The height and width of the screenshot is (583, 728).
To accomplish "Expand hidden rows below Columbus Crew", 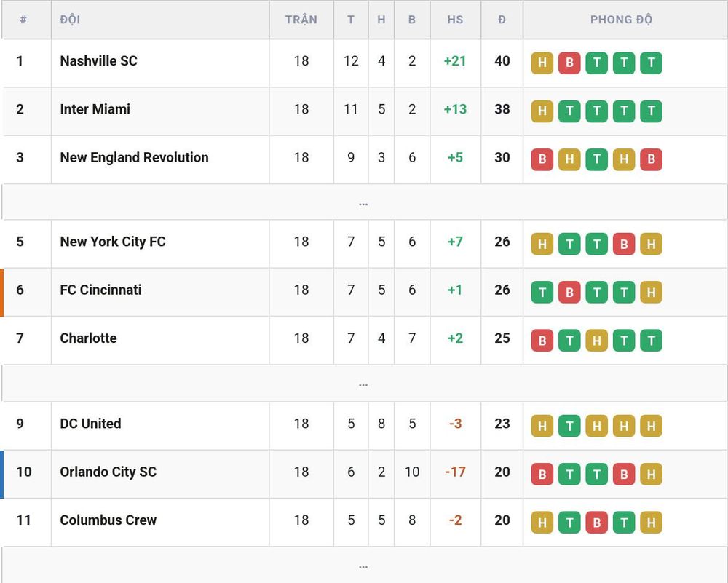I will tap(363, 566).
